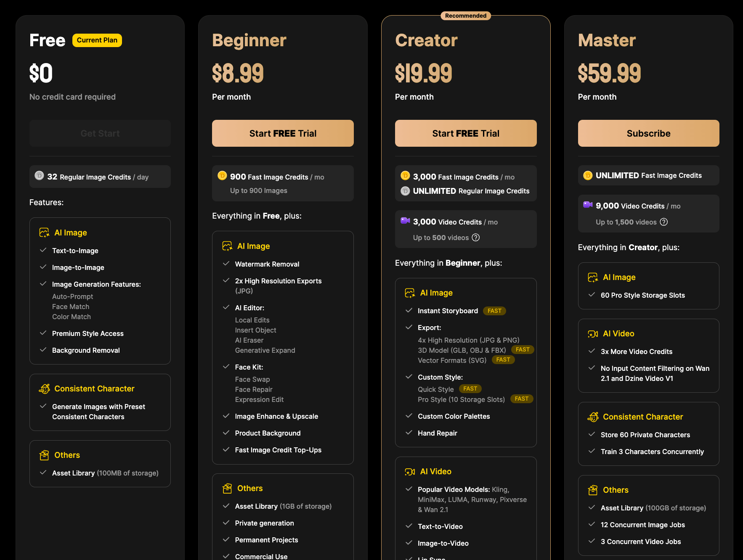This screenshot has height=560, width=743.
Task: Click the AI Image icon in Creator plan
Action: click(x=409, y=293)
